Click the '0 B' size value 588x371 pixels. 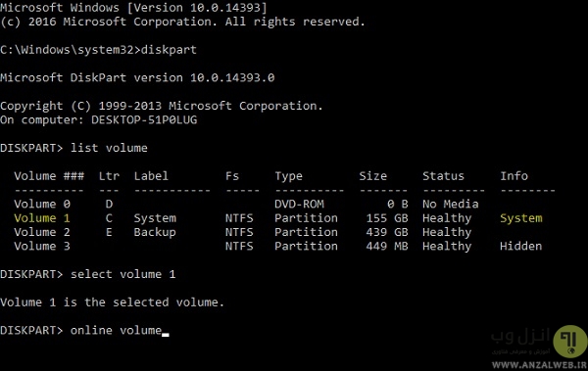click(398, 205)
